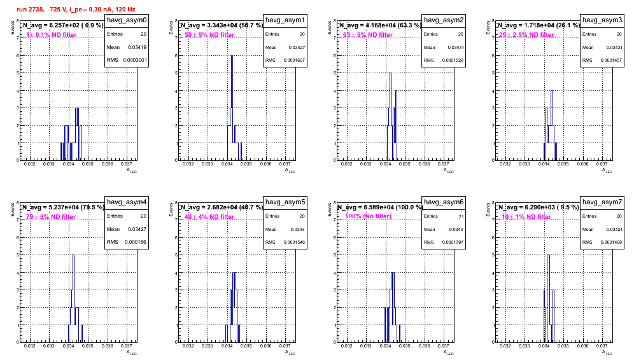Select the havg_asym4 histogram title
The height and width of the screenshot is (364, 634).
click(x=127, y=202)
